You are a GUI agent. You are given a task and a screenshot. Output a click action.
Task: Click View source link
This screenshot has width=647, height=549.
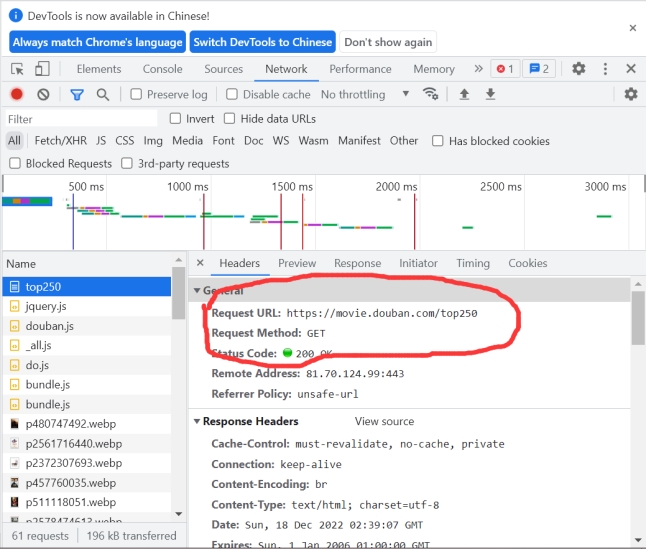pos(384,421)
